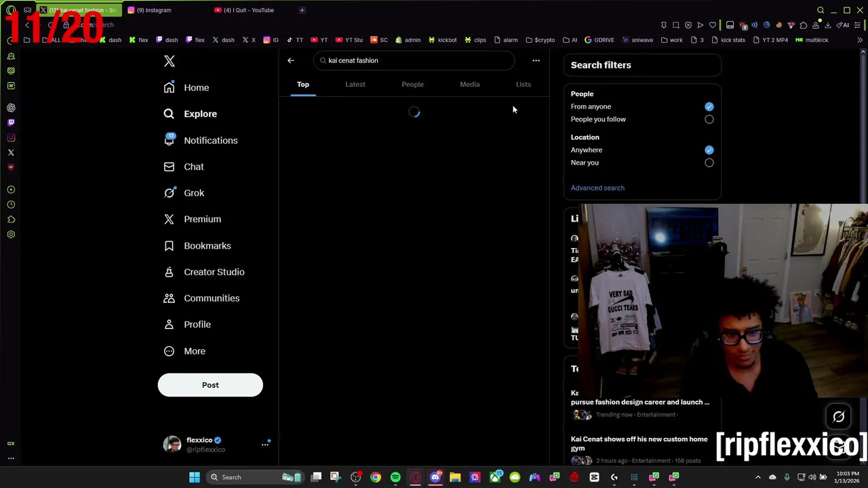Click the browser search tabs magnifier icon
Screen dimensions: 868x488
pos(821,10)
